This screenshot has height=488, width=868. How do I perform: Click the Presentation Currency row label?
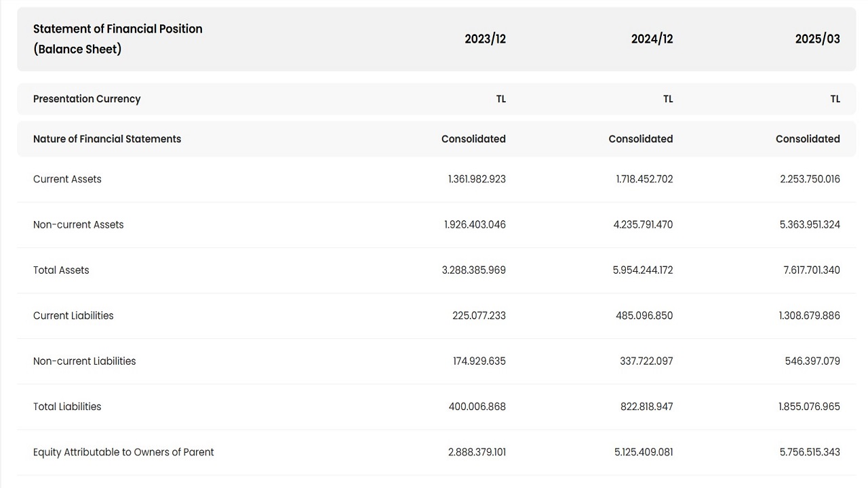point(87,99)
